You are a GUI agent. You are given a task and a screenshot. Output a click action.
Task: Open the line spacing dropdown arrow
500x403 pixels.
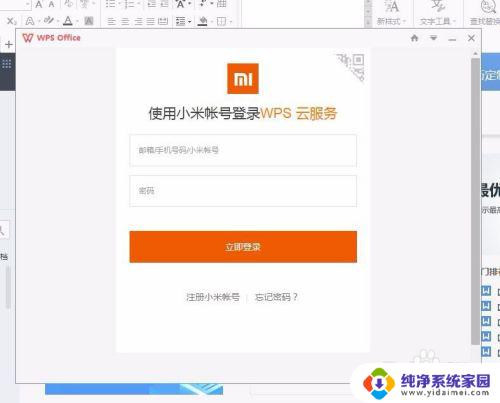[x=190, y=22]
